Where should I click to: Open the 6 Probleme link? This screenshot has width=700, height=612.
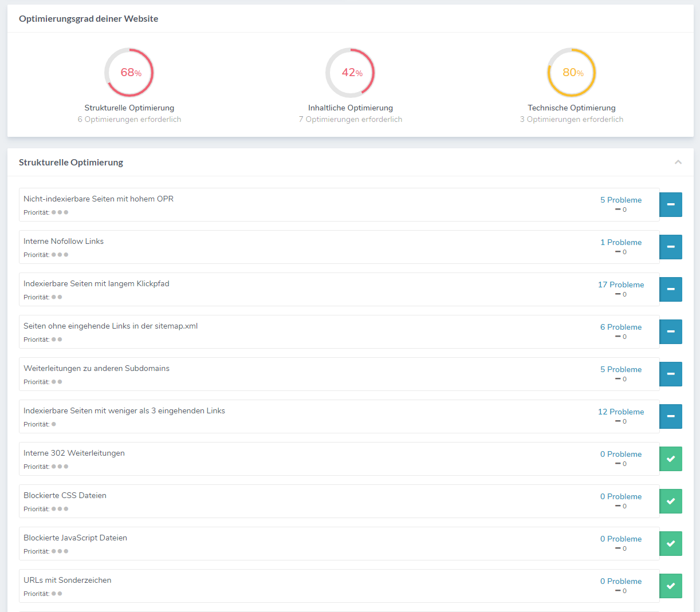point(621,327)
